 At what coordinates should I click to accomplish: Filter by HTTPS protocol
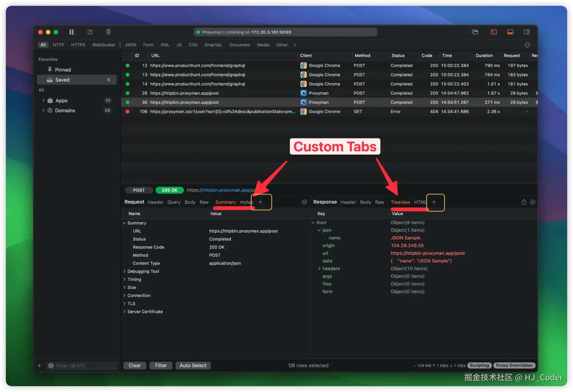78,45
